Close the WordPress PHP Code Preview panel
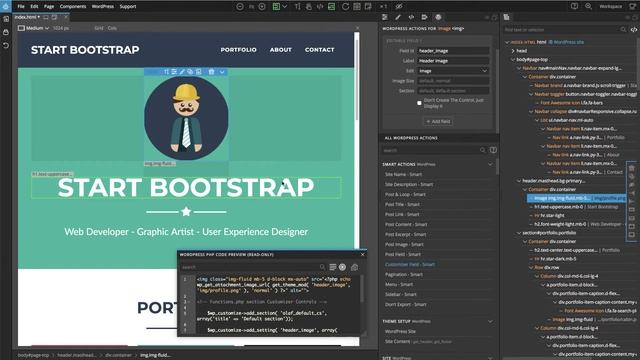Image resolution: width=640 pixels, height=360 pixels. click(362, 254)
